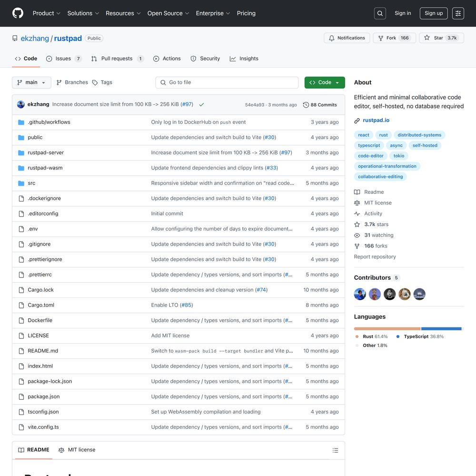Viewport: 476px width, 476px height.
Task: Switch to the Pull requests tab
Action: [117, 59]
